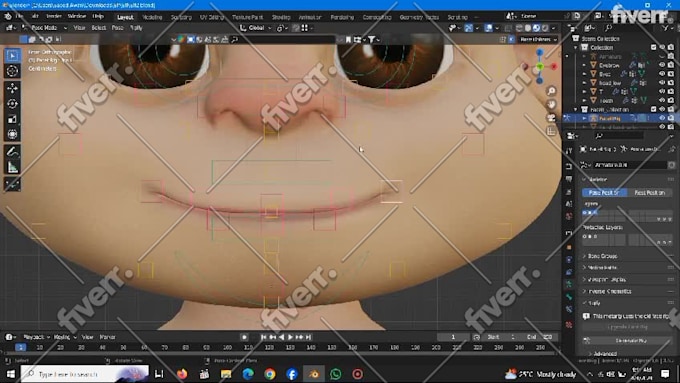Open the Bone properties tab
The width and height of the screenshot is (680, 383).
[x=569, y=297]
